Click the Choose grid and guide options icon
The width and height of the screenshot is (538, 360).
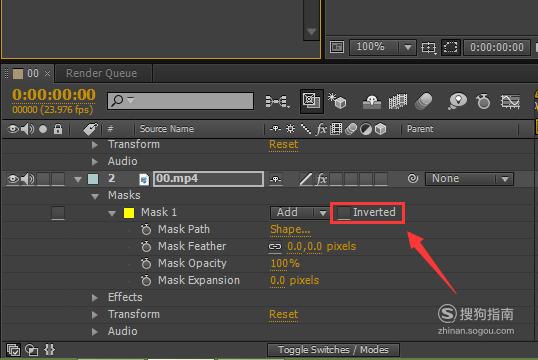click(429, 47)
